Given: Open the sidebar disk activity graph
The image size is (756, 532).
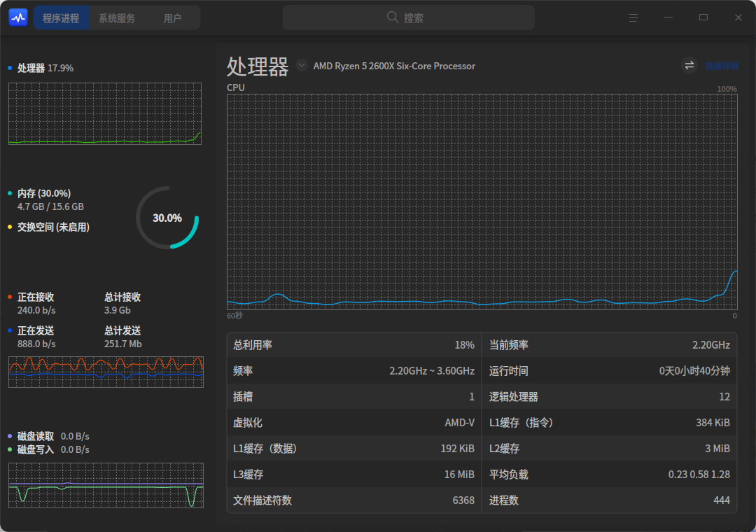Looking at the screenshot, I should tap(106, 485).
